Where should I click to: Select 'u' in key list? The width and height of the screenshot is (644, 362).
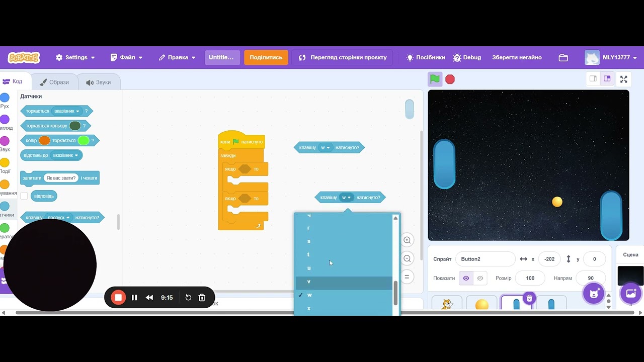click(344, 268)
